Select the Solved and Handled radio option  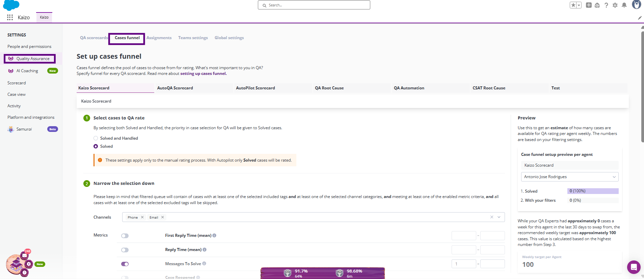pos(96,138)
